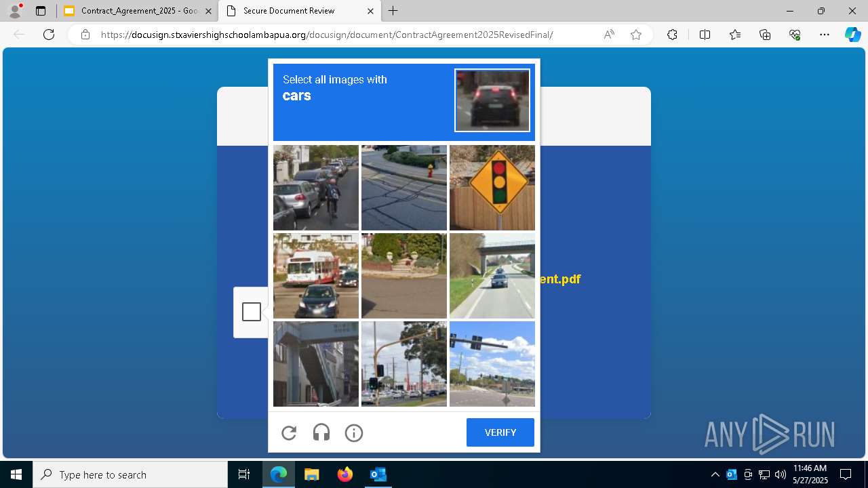This screenshot has height=488, width=868.
Task: Tick the captcha checkbox behind the dialog
Action: (x=252, y=312)
